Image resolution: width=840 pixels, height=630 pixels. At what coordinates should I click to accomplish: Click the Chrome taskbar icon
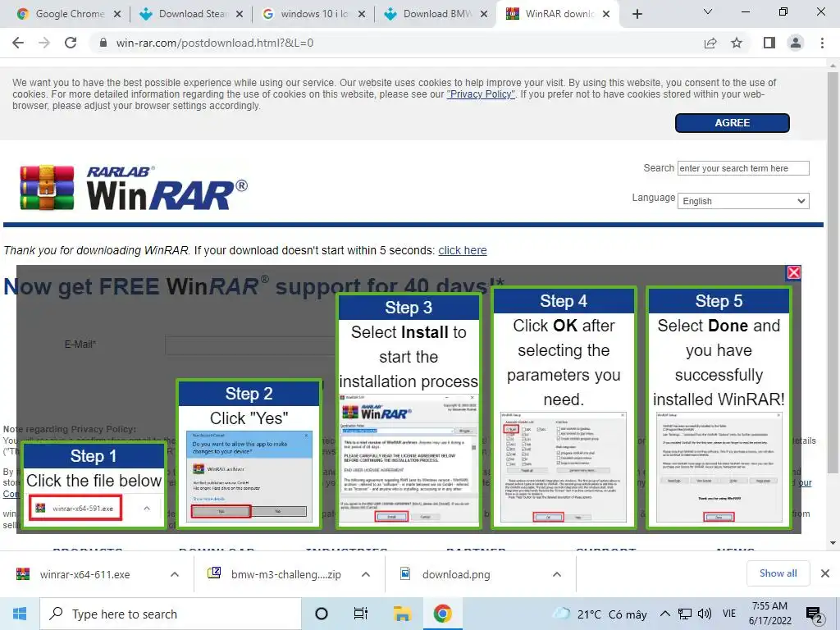pyautogui.click(x=442, y=614)
